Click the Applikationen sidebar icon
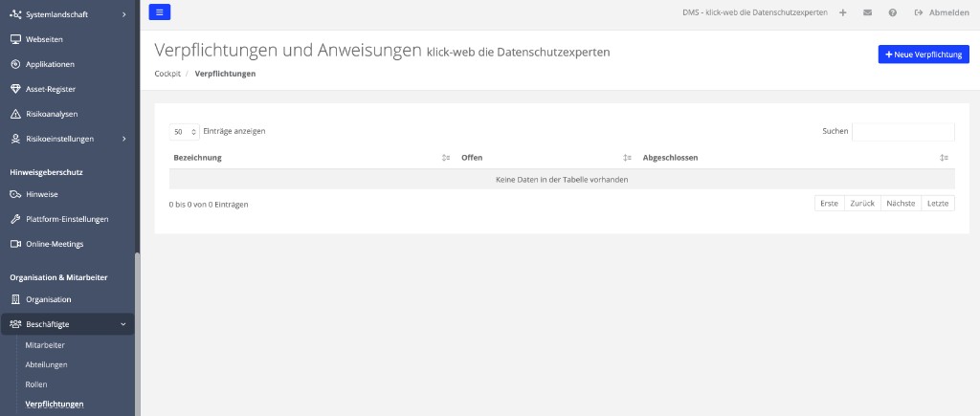Screen dimensions: 980x416 [x=15, y=64]
